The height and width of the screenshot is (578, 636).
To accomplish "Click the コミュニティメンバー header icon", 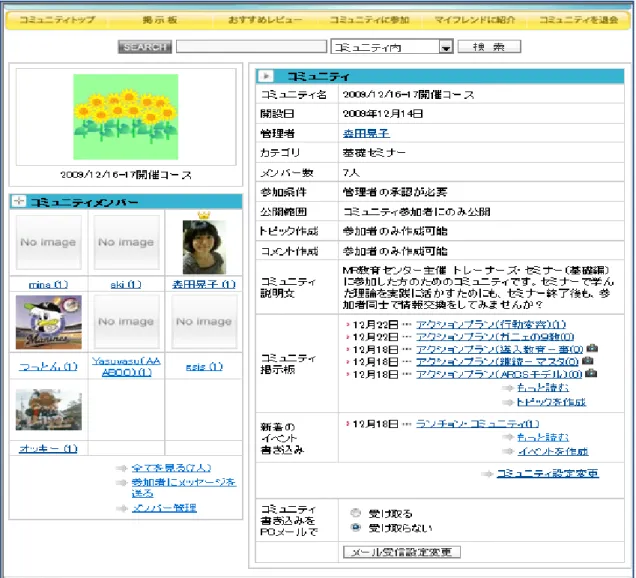I will pyautogui.click(x=19, y=201).
